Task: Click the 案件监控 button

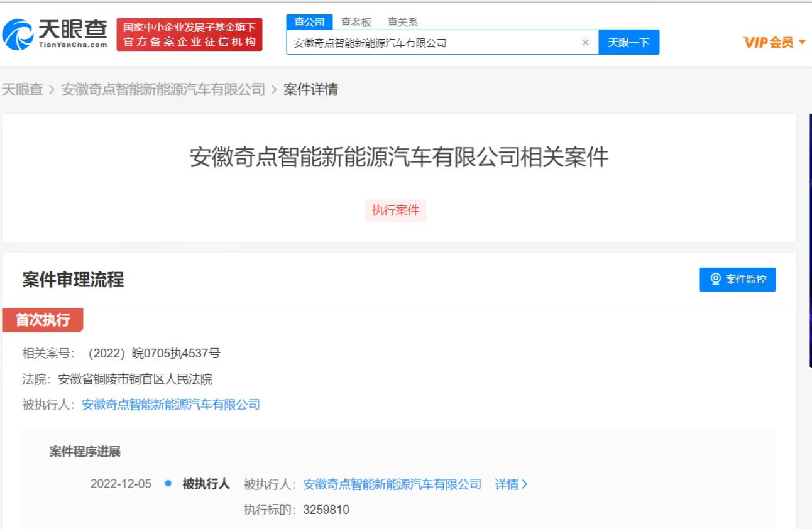Action: click(737, 280)
